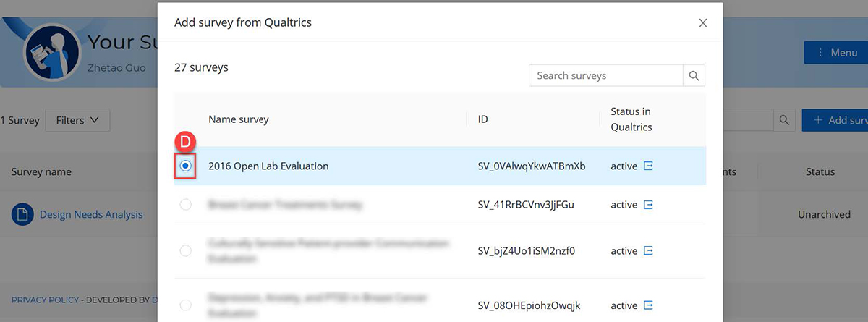Select radio button for survey SV_08OHEpiohzOwqjk
This screenshot has width=868, height=322.
pyautogui.click(x=186, y=305)
